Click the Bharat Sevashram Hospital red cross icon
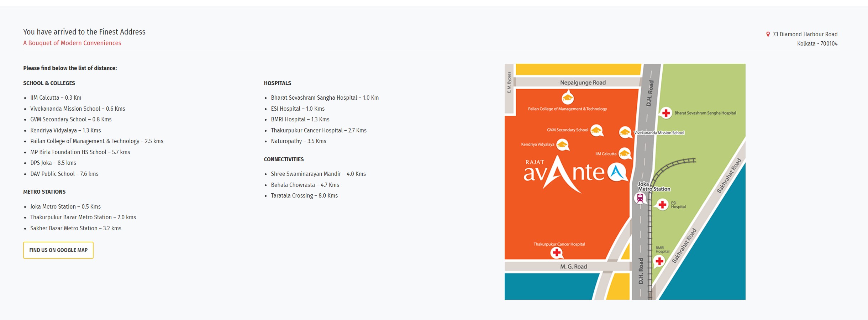This screenshot has height=320, width=868. click(666, 113)
